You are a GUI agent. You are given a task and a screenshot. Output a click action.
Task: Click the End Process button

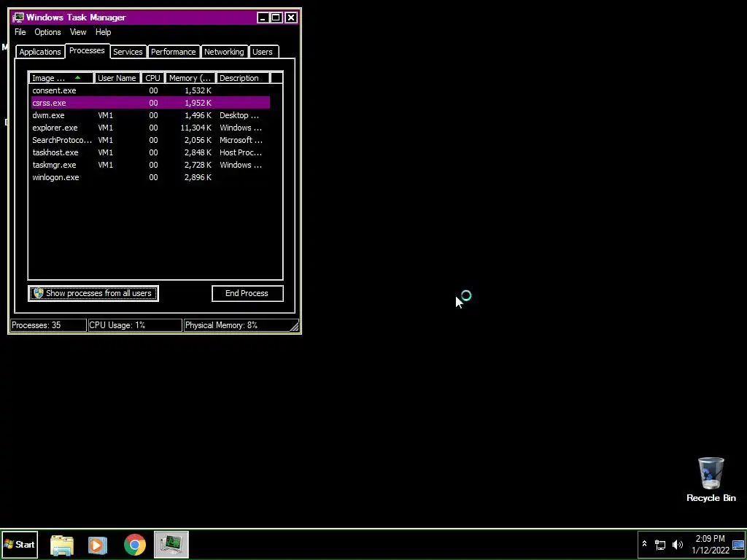click(x=247, y=293)
